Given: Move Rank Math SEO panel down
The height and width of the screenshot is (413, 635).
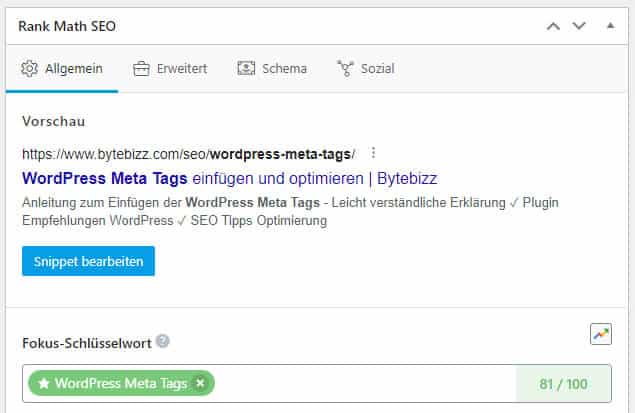Looking at the screenshot, I should [579, 26].
